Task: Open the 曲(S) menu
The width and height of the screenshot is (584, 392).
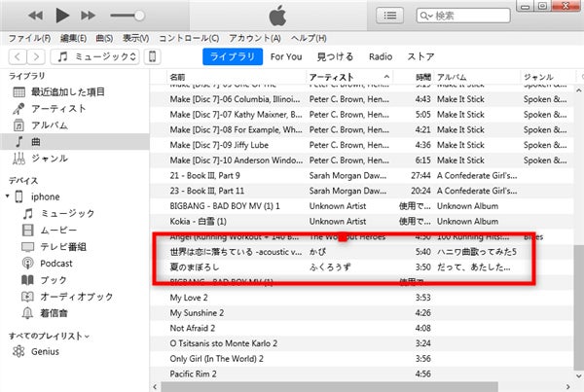Action: [x=104, y=38]
